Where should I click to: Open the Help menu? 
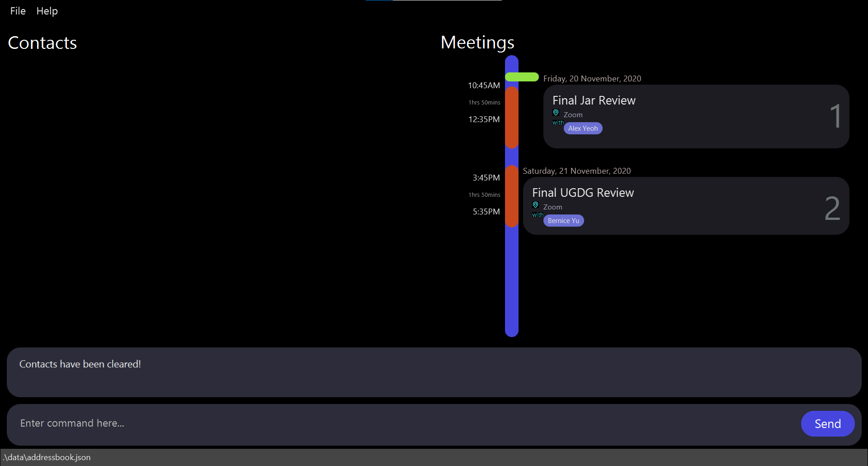[x=47, y=11]
